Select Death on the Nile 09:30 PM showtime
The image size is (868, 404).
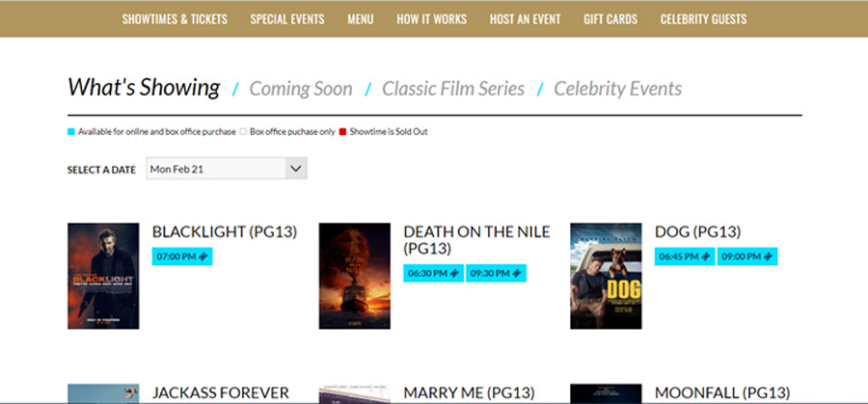496,274
